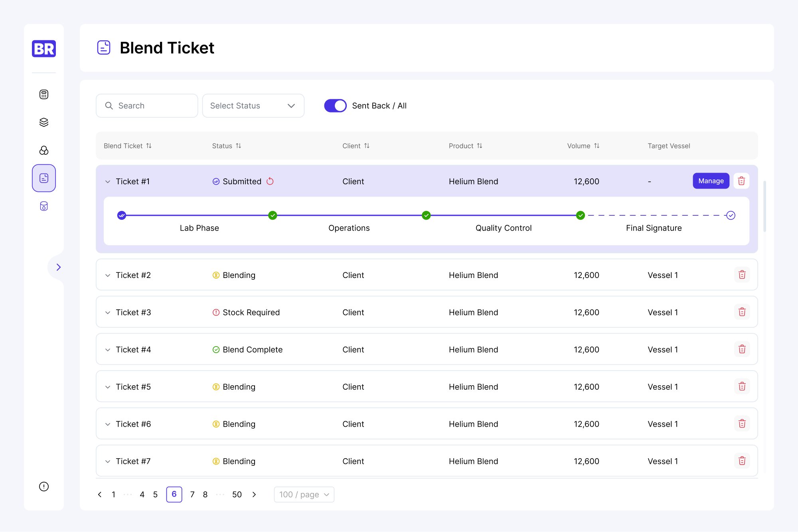Open the vessel tank sidebar icon

(44, 206)
